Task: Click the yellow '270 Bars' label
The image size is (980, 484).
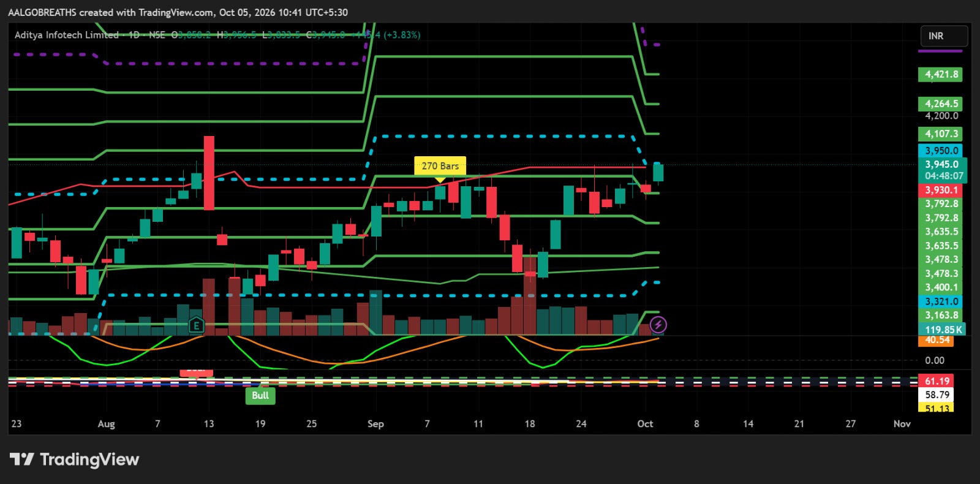Action: (x=440, y=166)
